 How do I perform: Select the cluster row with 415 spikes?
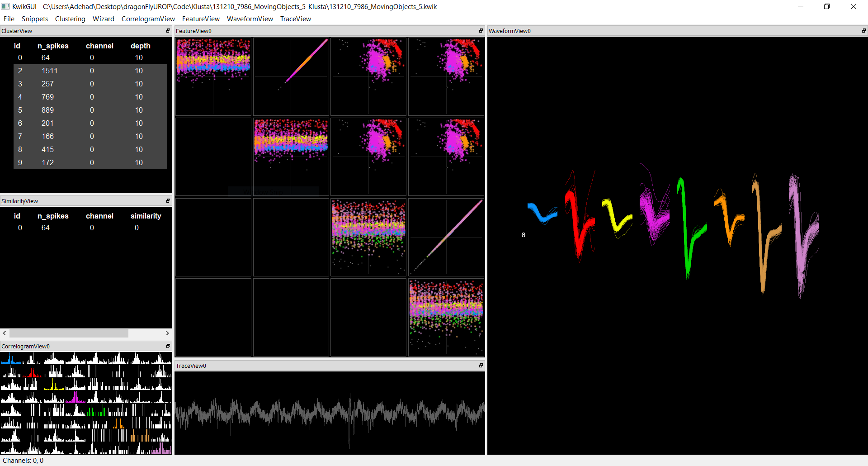(x=90, y=149)
